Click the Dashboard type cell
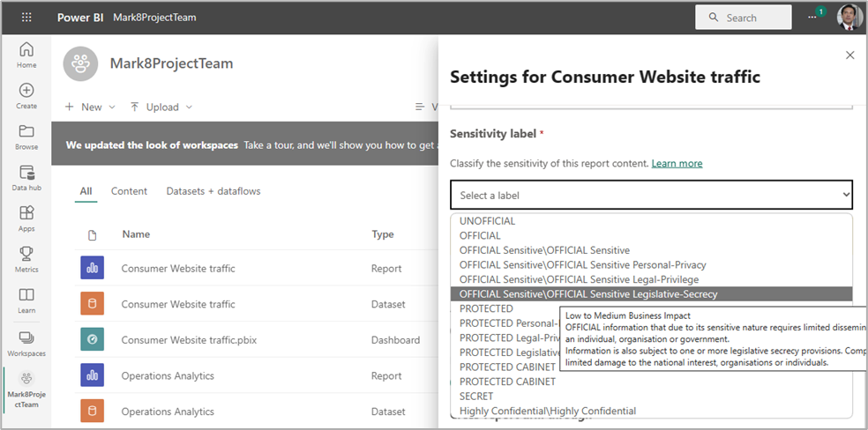The height and width of the screenshot is (430, 868). 395,340
